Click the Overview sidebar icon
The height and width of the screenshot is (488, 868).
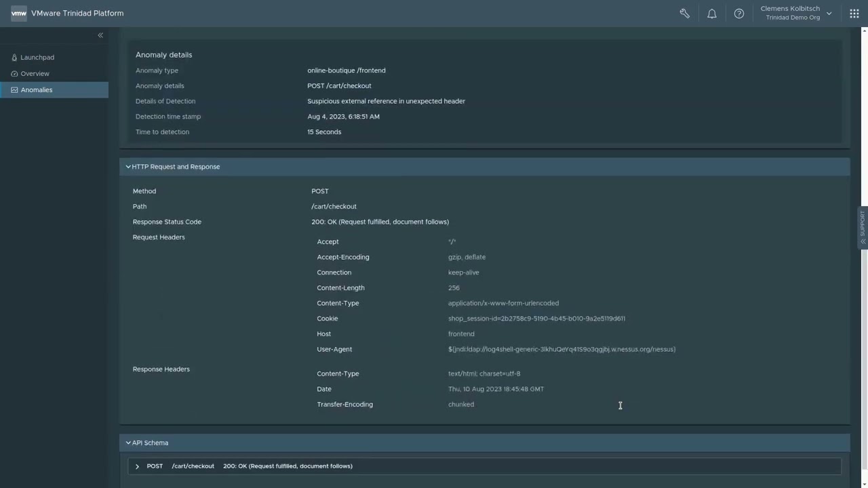(x=14, y=73)
